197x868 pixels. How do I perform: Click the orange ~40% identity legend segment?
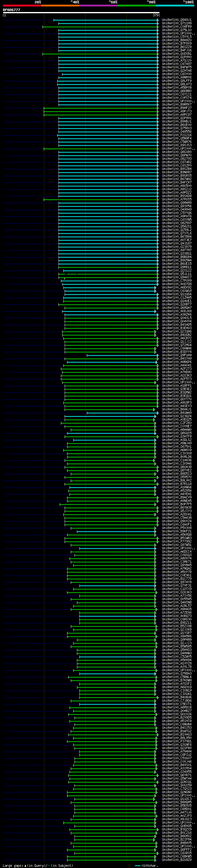pyautogui.click(x=60, y=6)
